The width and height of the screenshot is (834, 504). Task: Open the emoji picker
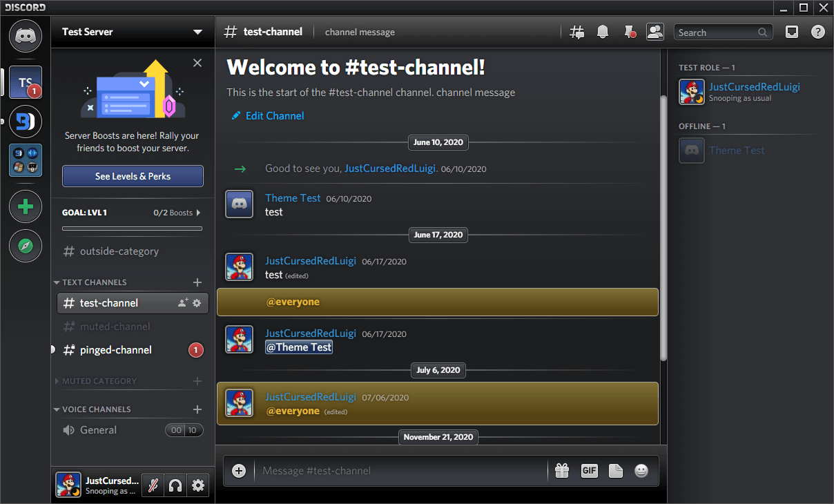click(641, 471)
